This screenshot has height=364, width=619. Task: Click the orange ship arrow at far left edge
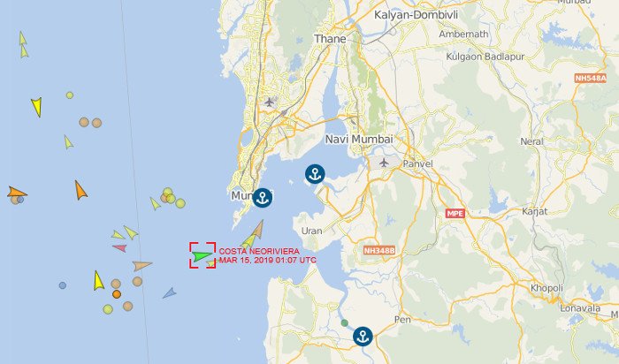(17, 192)
